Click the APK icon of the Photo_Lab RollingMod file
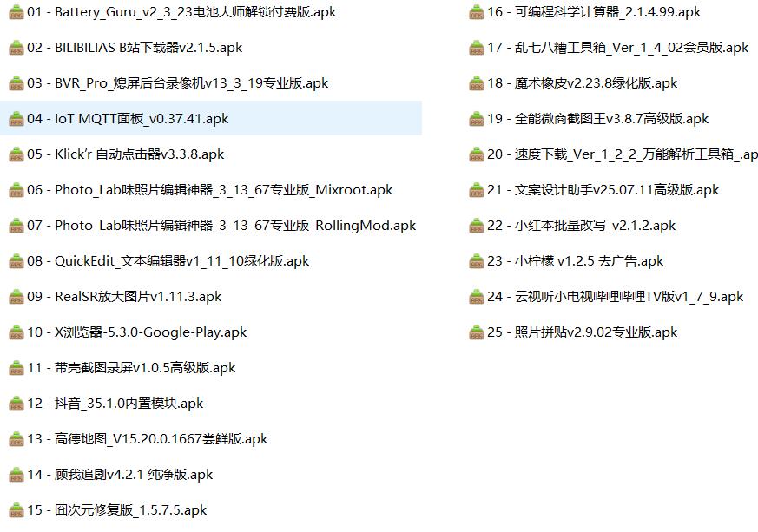 (16, 225)
